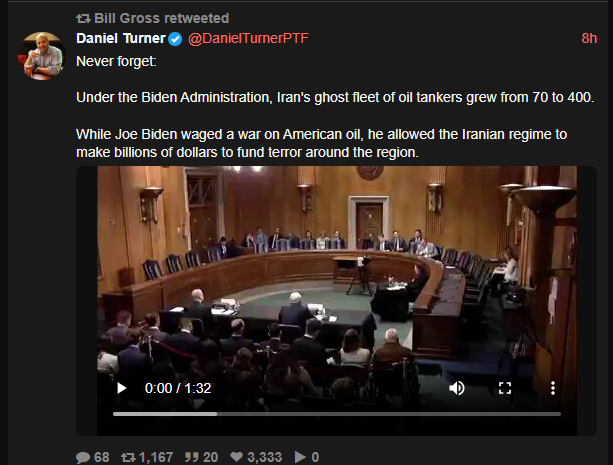The image size is (613, 465).
Task: Like the tweet with the heart icon
Action: pyautogui.click(x=236, y=457)
